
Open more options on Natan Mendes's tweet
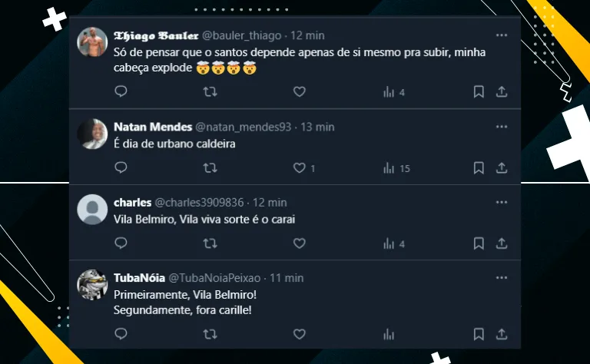coord(501,127)
